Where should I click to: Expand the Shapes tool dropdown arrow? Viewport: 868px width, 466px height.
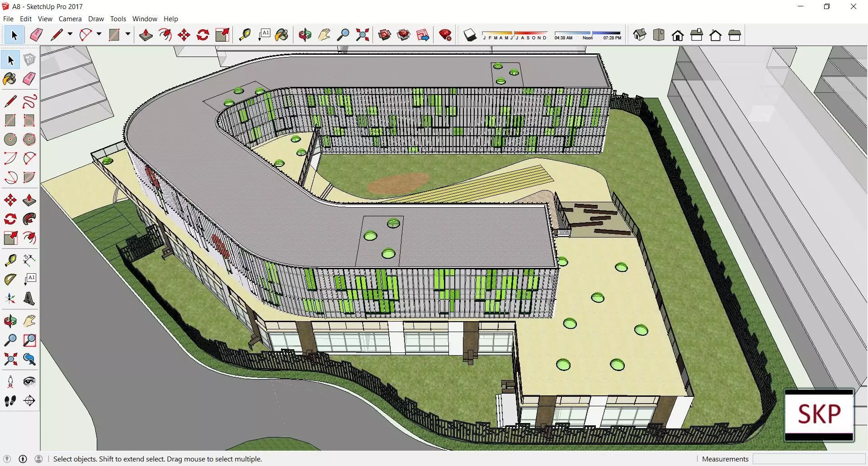(x=127, y=34)
